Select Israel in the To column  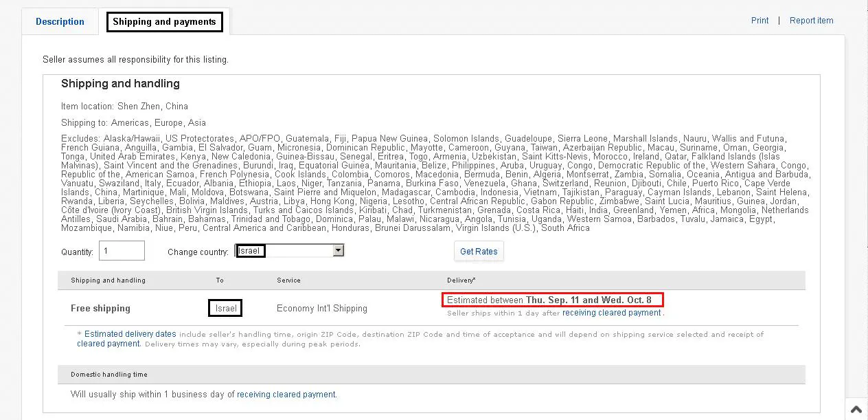226,309
